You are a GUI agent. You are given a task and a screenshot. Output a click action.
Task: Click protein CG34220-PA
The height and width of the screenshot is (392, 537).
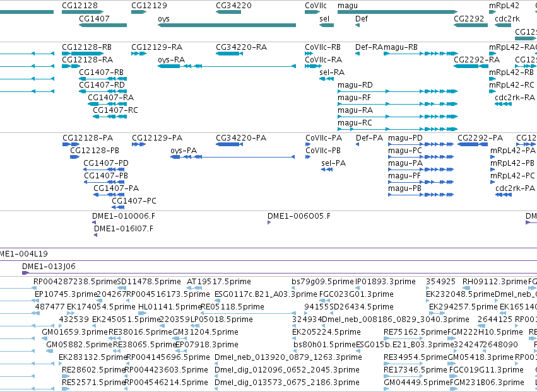coord(241,138)
